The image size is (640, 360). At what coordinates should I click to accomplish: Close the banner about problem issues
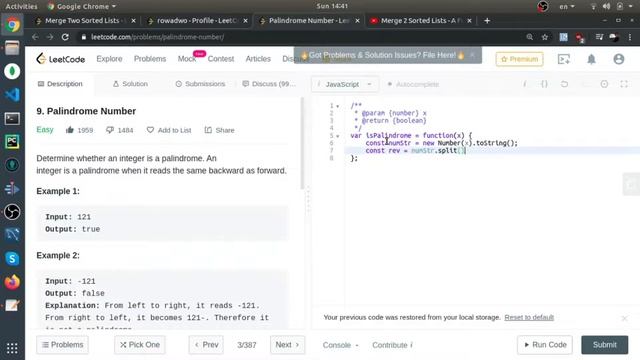[472, 55]
